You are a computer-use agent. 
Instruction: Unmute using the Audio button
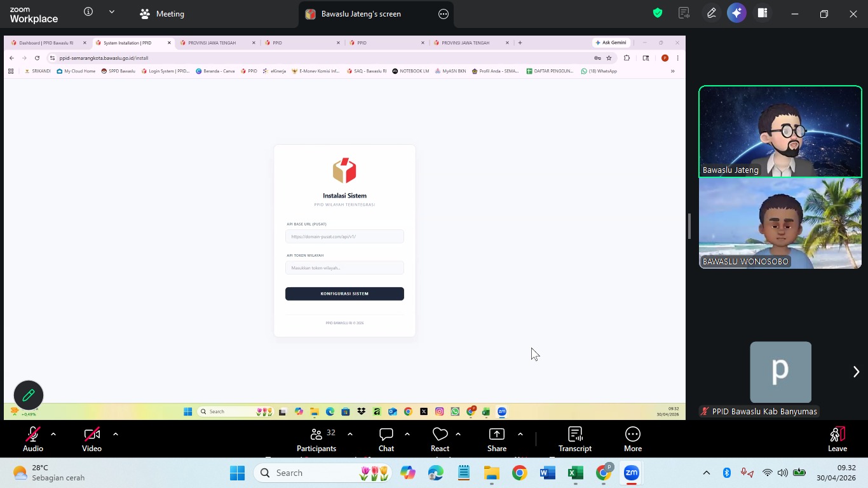(x=33, y=439)
